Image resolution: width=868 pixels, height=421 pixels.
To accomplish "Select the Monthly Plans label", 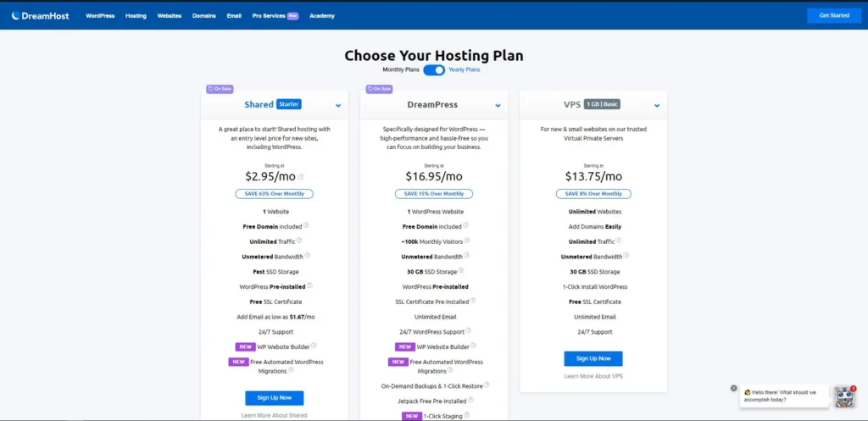I will tap(401, 70).
